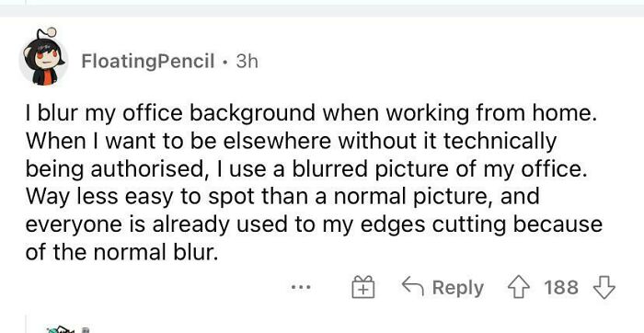Click the dot separator after the username
Viewport: 644px width, 333px height.
(x=225, y=62)
